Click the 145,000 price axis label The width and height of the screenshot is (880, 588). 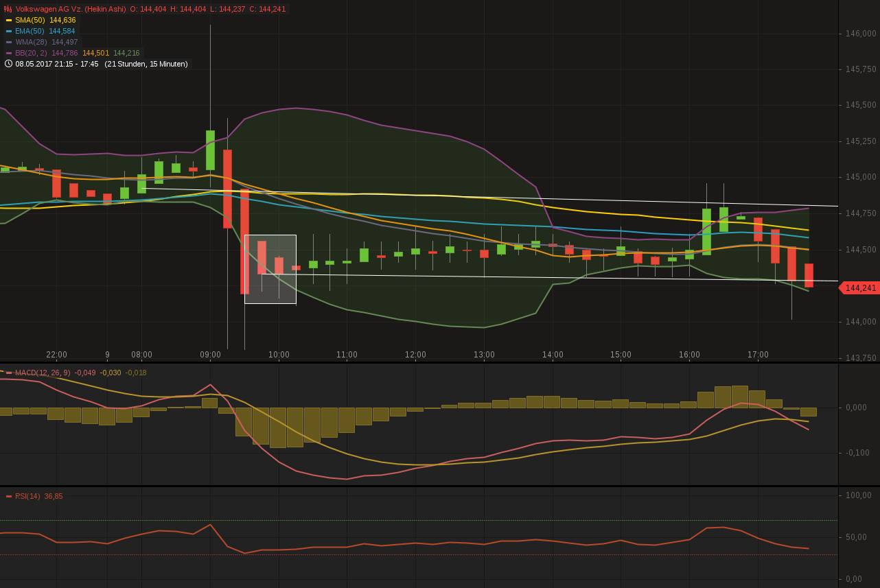coord(861,177)
